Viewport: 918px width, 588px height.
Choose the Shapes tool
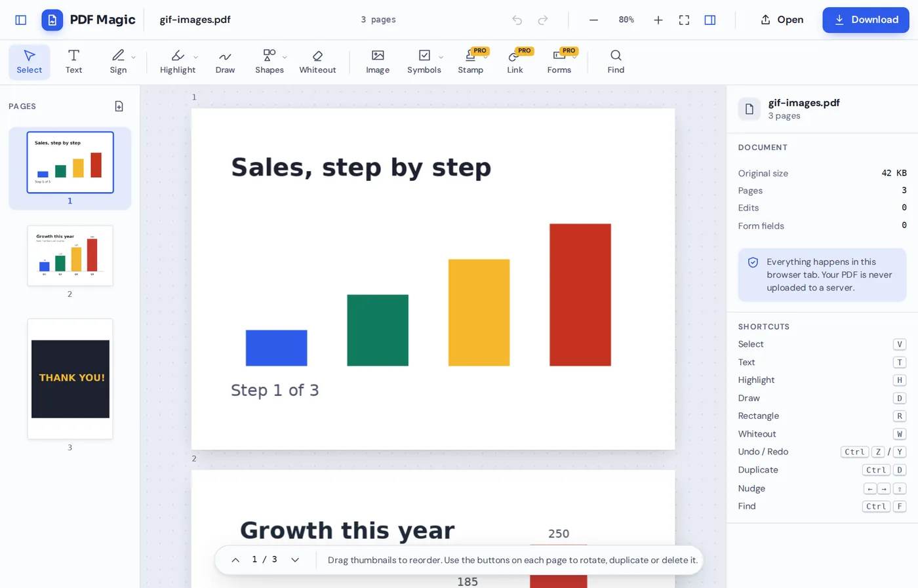269,62
